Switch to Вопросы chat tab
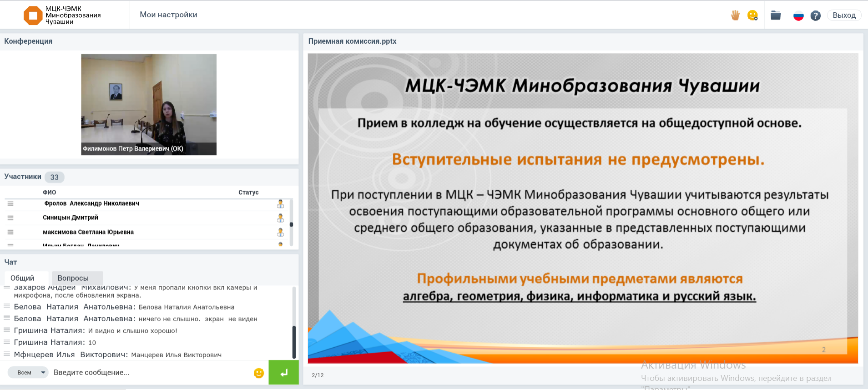 77,278
